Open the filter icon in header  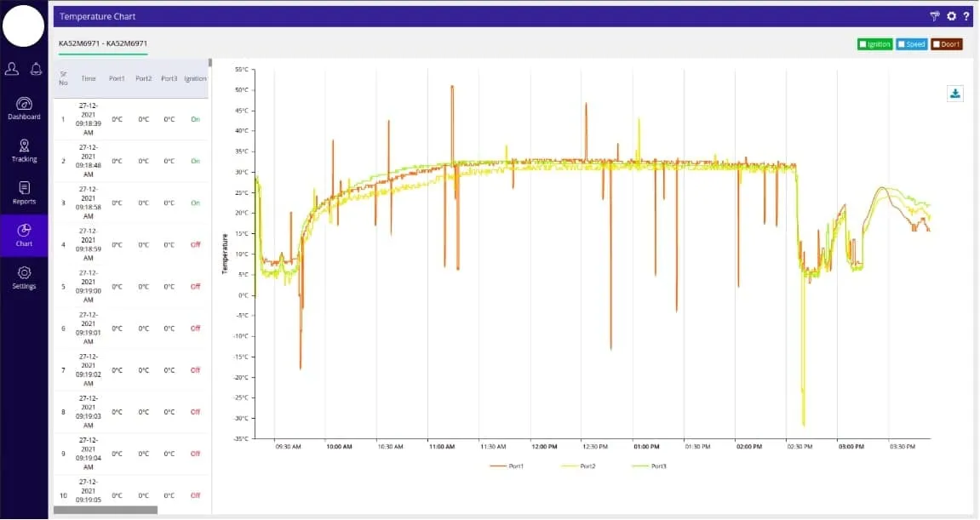point(934,16)
